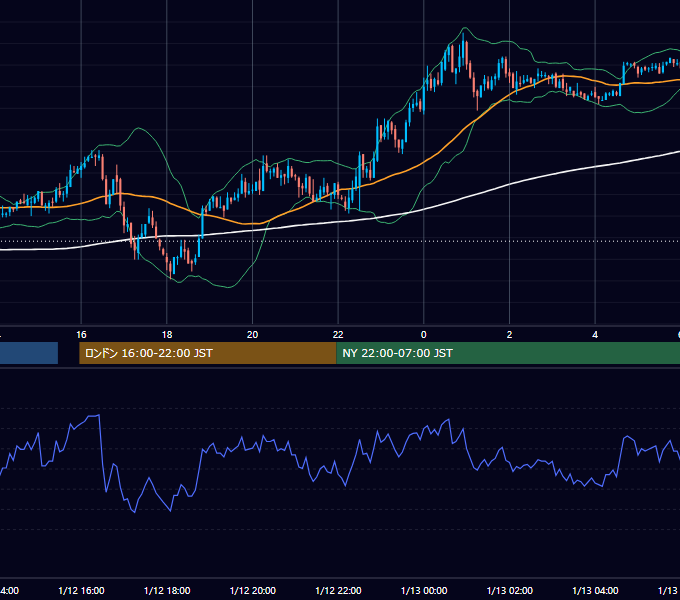
Task: Click the hour label 22 under price chart
Action: [338, 335]
